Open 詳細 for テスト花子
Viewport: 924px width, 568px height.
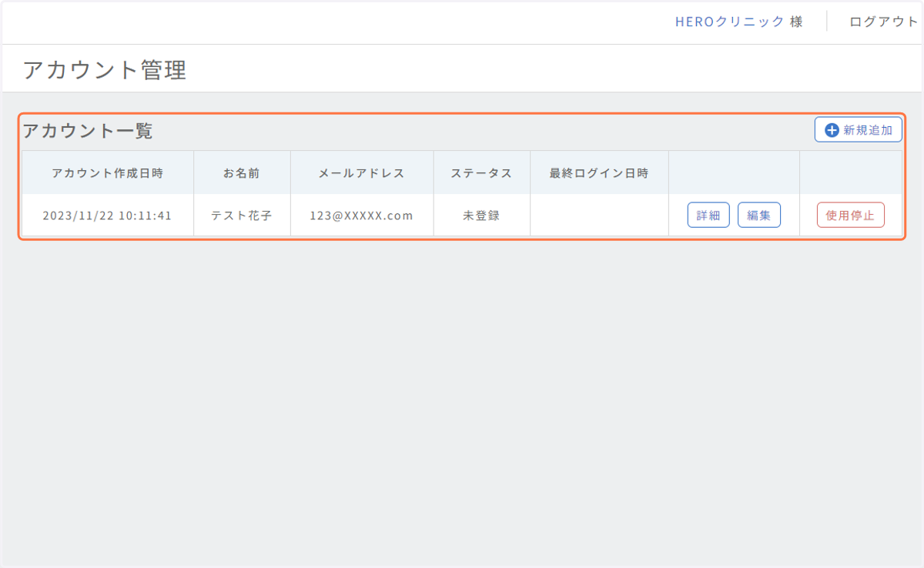pyautogui.click(x=708, y=215)
